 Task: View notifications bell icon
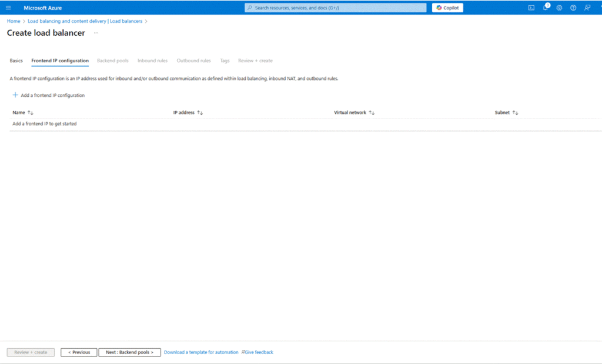point(545,8)
